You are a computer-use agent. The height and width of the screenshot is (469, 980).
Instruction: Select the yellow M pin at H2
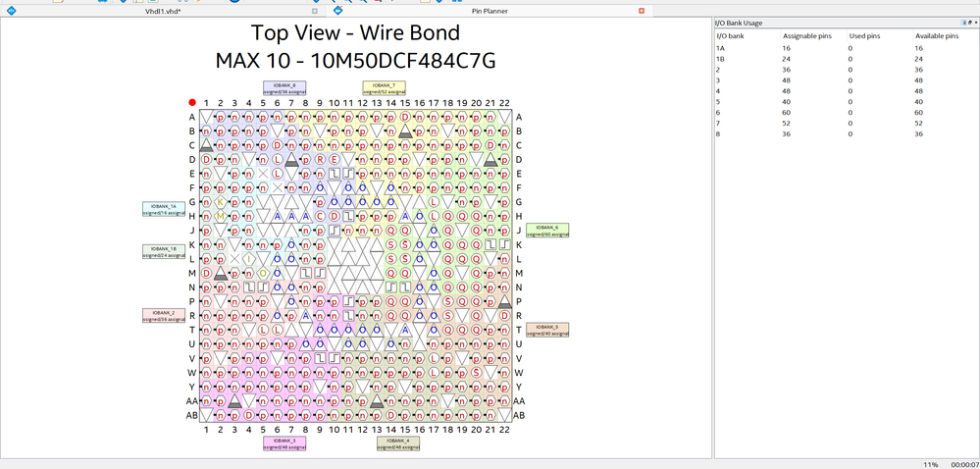tap(220, 217)
